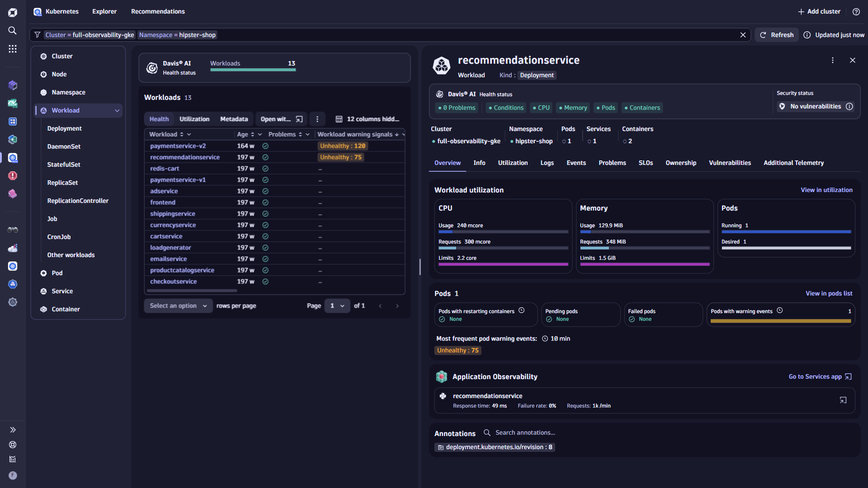Screen dimensions: 868x488
Task: Open the View in utilization link
Action: [826, 190]
